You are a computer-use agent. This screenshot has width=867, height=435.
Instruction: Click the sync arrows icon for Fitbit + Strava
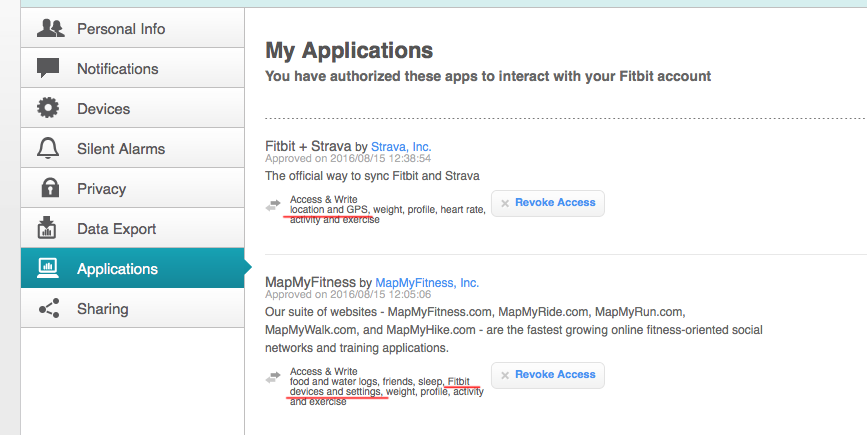[x=273, y=206]
